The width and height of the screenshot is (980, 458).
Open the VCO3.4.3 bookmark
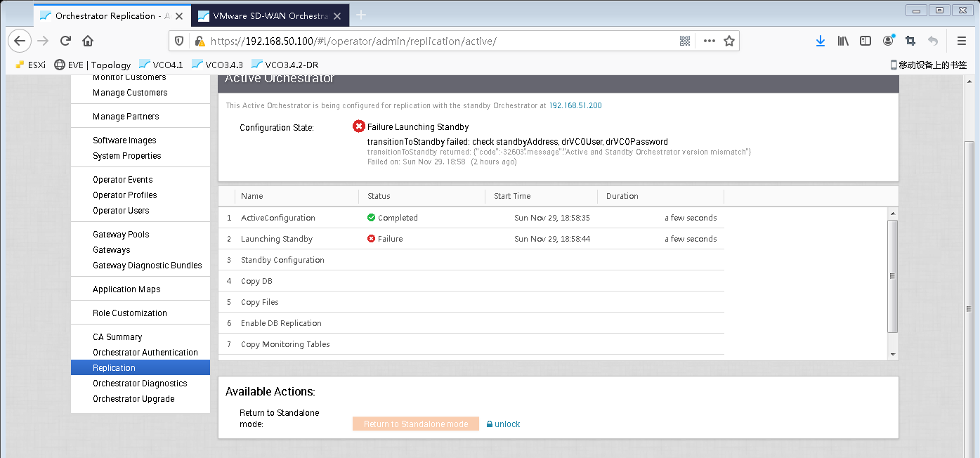point(217,65)
